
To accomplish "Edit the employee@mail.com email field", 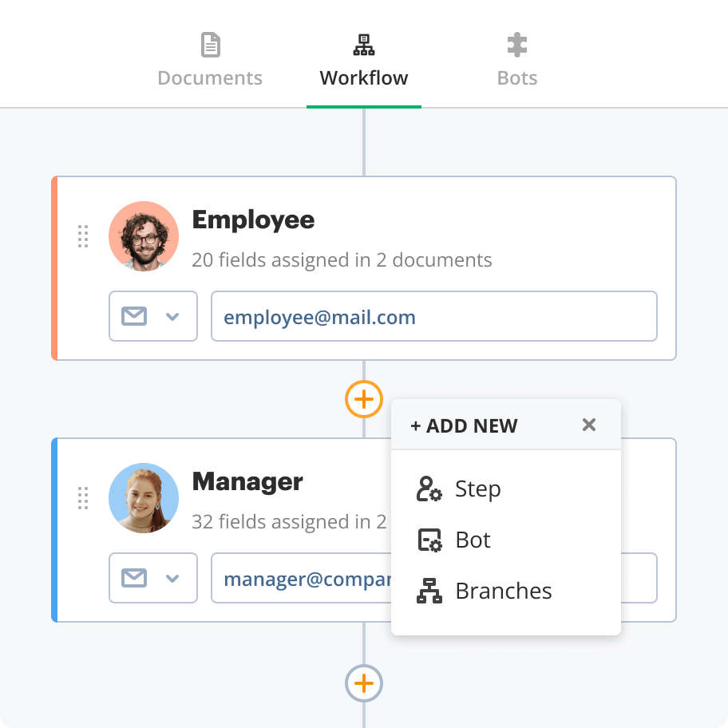I will point(434,316).
